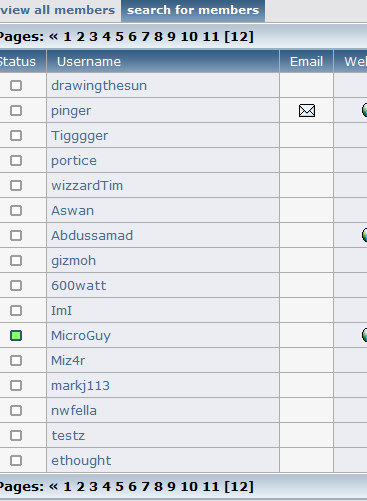Click Tigggger's status indicator box

click(x=16, y=136)
